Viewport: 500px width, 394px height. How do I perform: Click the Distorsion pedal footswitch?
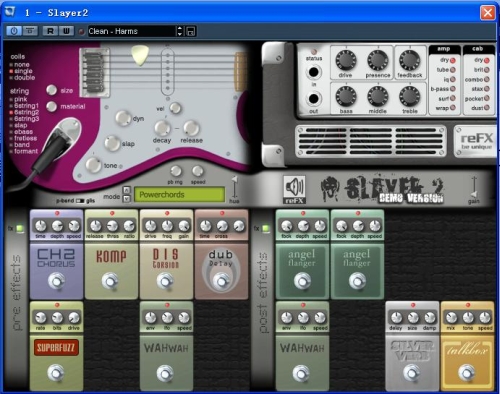pyautogui.click(x=165, y=281)
